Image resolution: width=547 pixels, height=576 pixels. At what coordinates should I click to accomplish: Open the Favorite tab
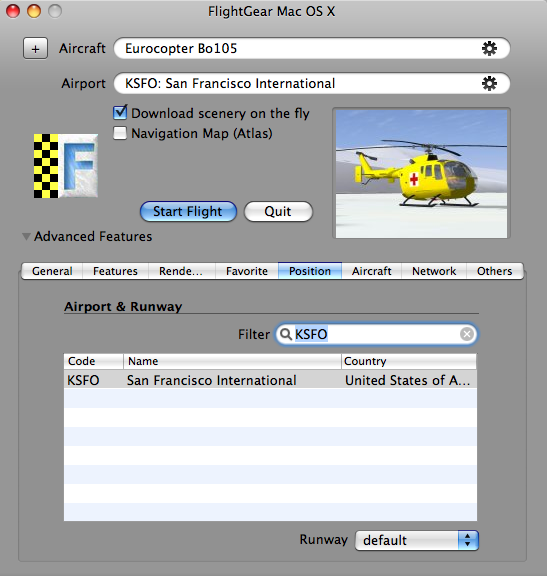[x=247, y=271]
